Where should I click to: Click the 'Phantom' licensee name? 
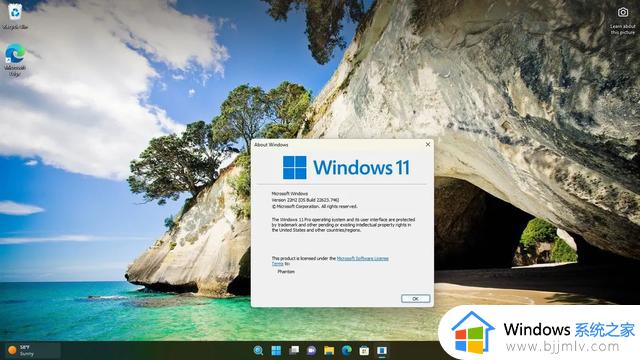286,271
